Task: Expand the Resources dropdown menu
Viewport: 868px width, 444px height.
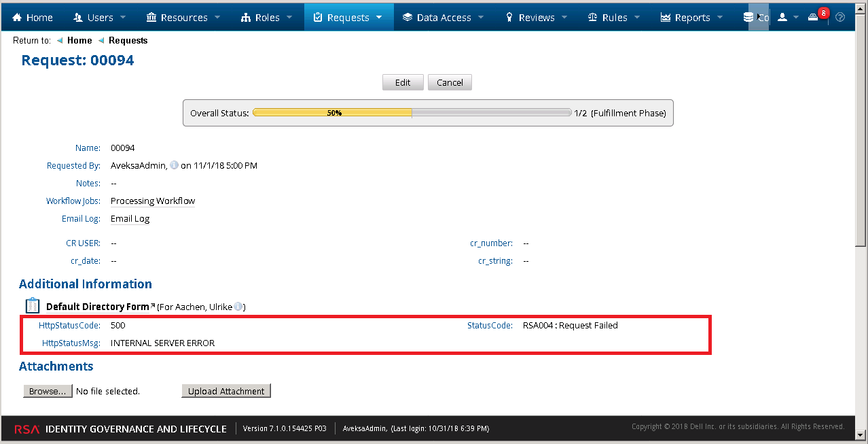Action: point(183,18)
